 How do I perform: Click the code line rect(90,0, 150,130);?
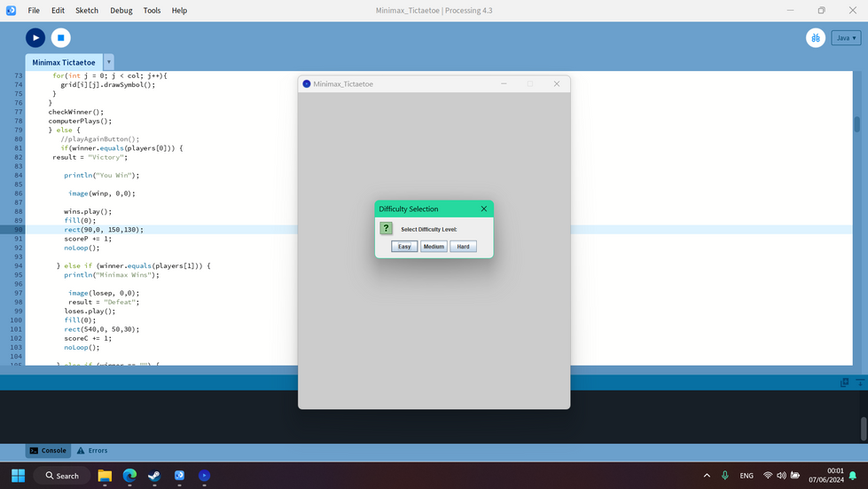coord(104,229)
